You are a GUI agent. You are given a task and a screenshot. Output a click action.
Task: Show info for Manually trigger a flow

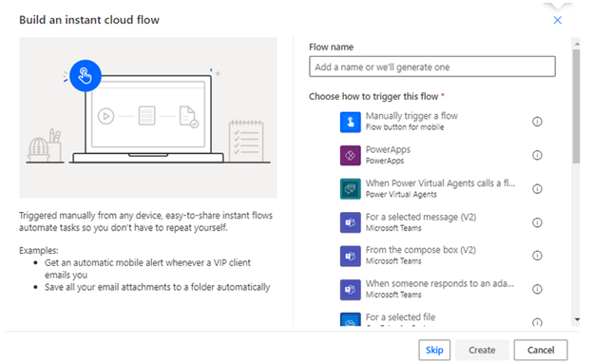[x=537, y=122]
